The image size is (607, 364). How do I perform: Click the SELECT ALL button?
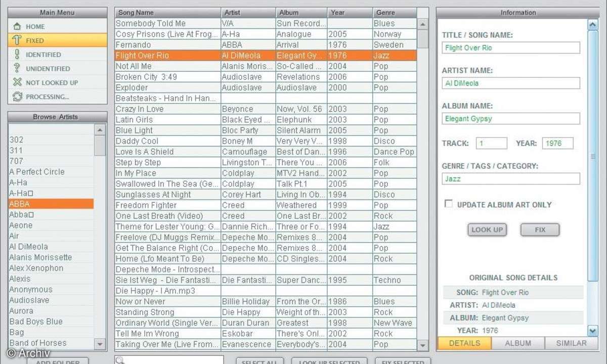tap(259, 361)
